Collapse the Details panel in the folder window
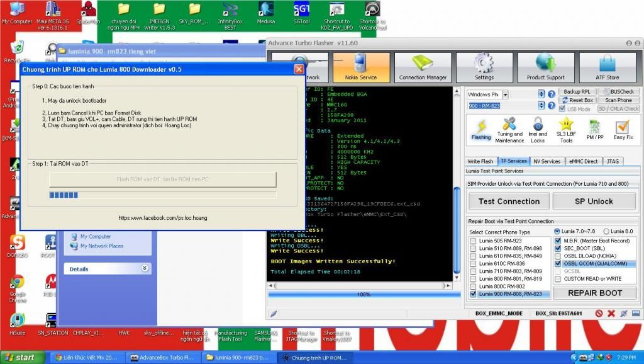Image resolution: width=644 pixels, height=364 pixels. tap(145, 268)
